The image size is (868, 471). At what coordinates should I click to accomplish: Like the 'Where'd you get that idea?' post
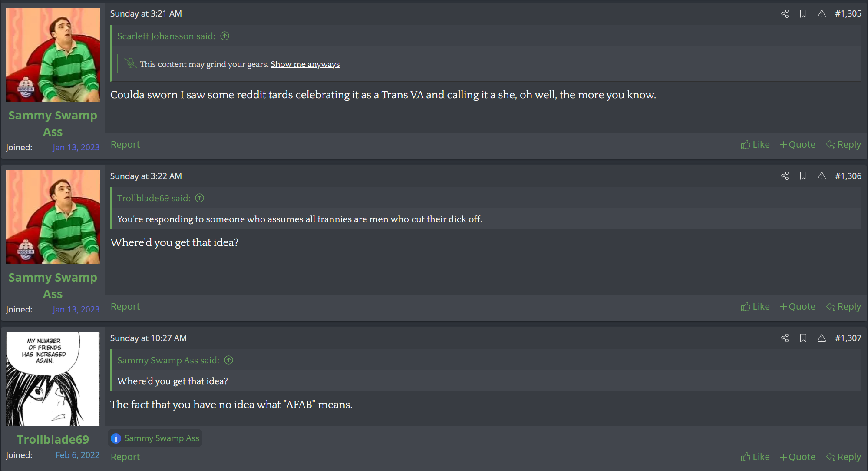(x=755, y=307)
